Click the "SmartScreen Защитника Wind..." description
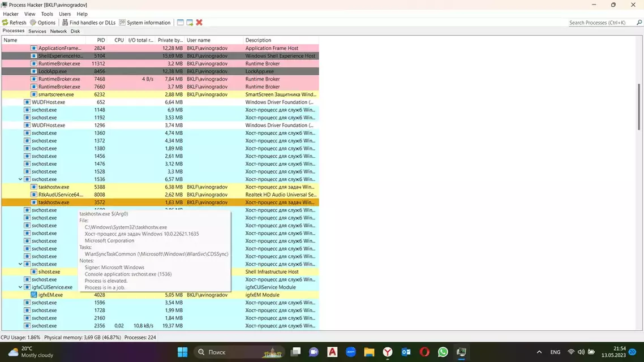This screenshot has width=644, height=362. [x=281, y=94]
